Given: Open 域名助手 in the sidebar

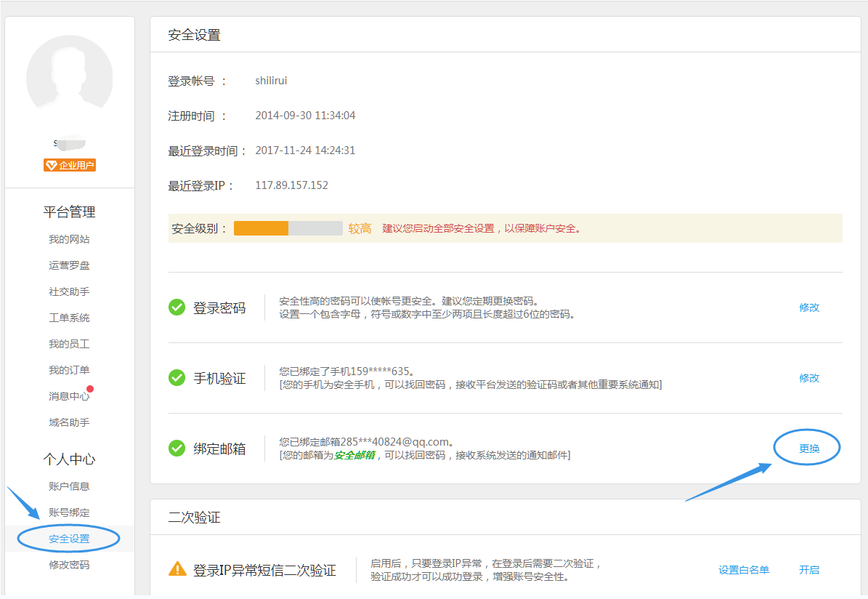Looking at the screenshot, I should (x=69, y=422).
